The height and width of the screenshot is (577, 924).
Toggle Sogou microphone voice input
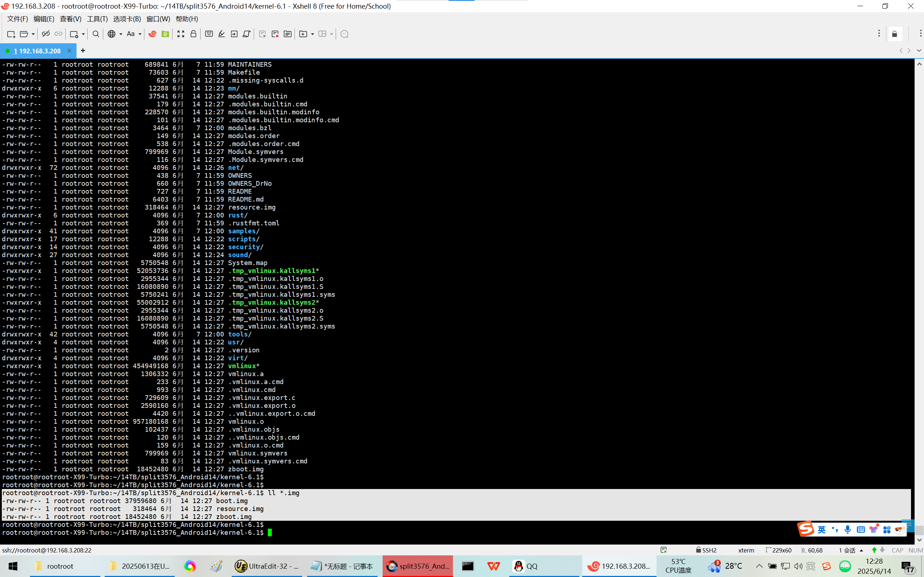point(847,530)
